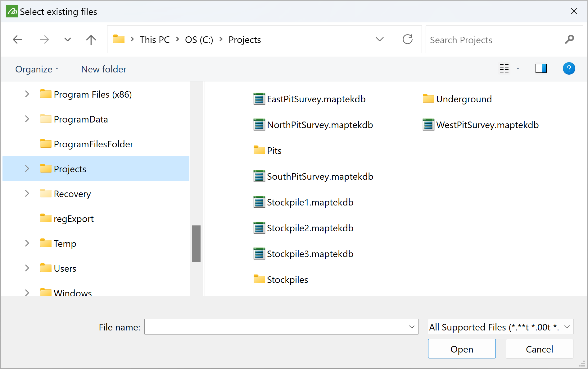The image size is (588, 369).
Task: Go up one folder level
Action: 91,39
